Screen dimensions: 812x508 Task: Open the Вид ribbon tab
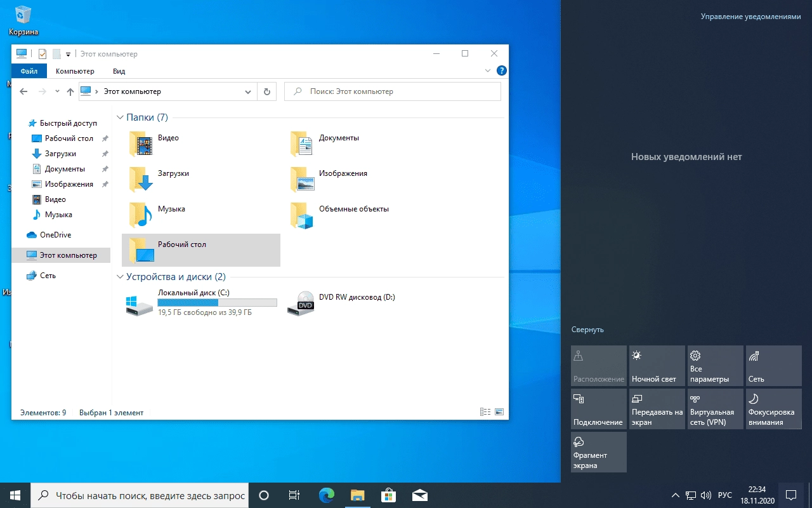pos(119,71)
